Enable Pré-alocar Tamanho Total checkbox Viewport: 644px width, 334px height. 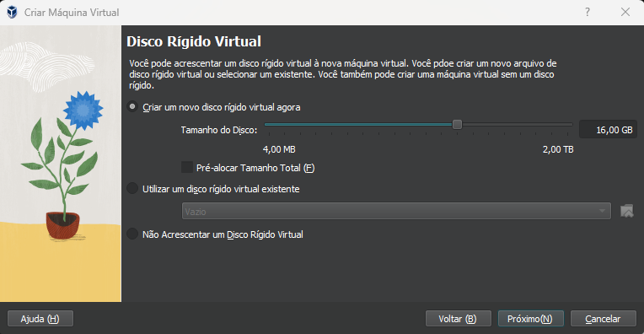click(187, 167)
